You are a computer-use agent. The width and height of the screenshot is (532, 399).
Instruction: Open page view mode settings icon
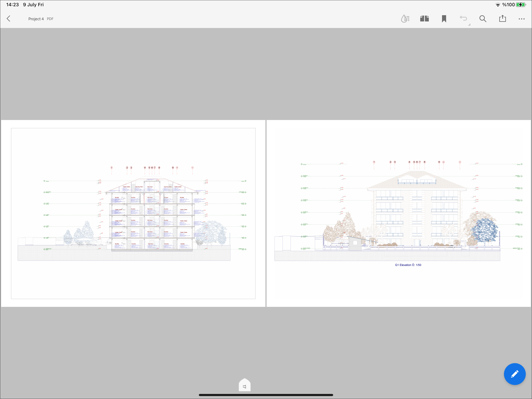pos(425,19)
